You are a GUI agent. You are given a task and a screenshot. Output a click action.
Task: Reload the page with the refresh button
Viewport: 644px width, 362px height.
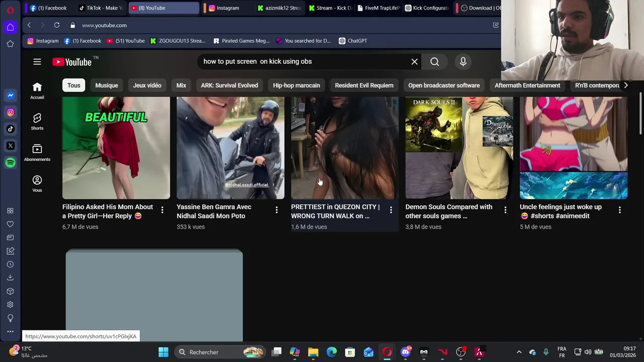point(57,25)
